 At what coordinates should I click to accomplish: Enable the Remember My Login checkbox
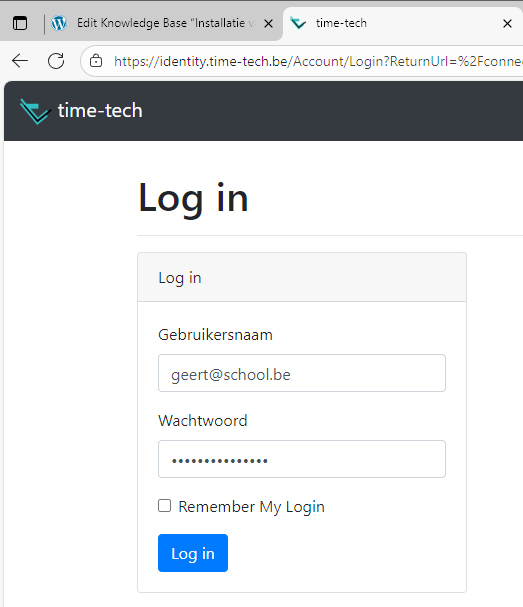pos(165,506)
